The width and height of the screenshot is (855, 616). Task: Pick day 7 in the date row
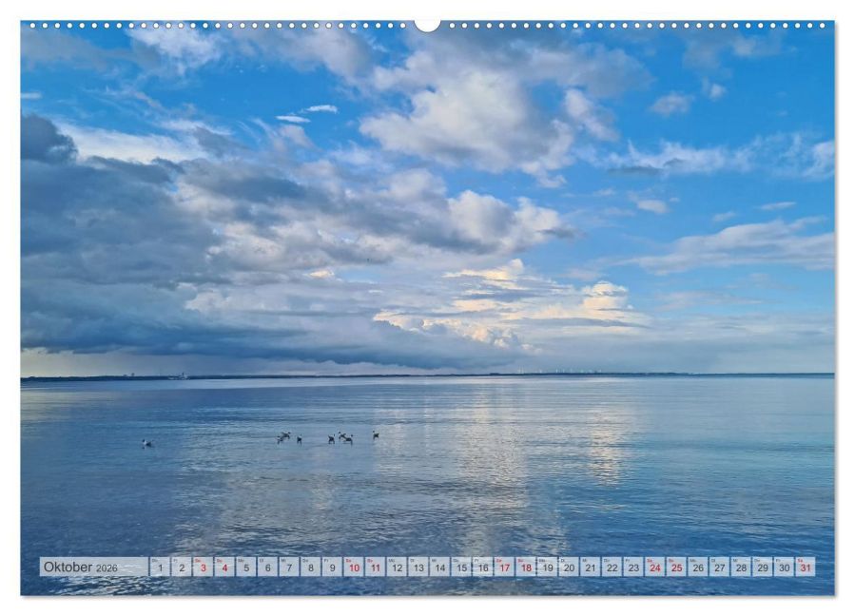click(x=289, y=568)
